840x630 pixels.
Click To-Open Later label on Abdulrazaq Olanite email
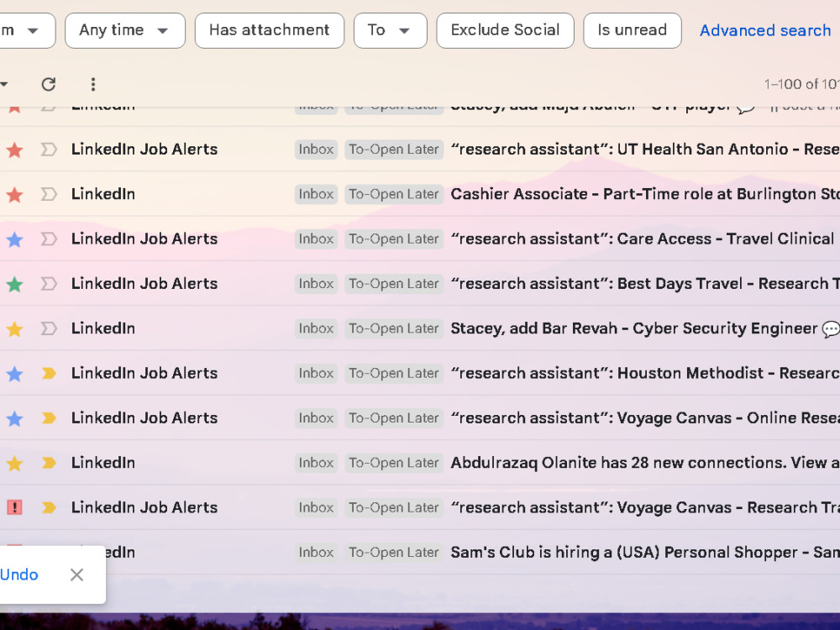pyautogui.click(x=394, y=462)
